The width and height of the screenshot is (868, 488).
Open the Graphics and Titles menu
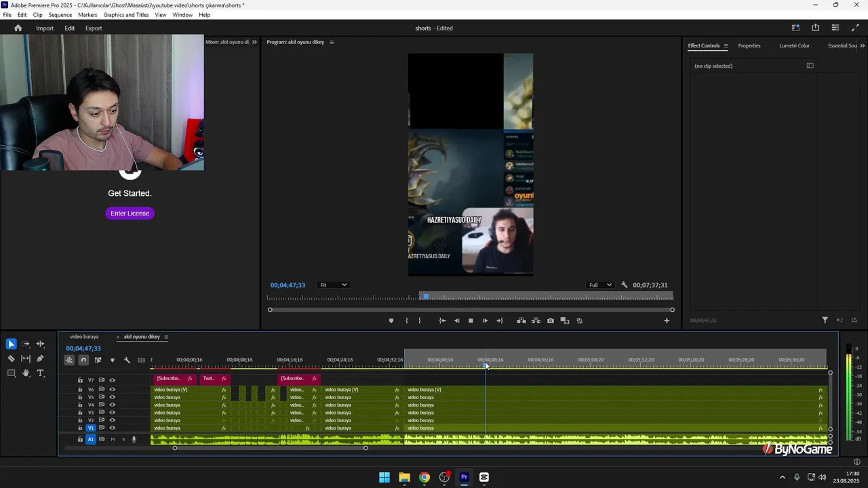[127, 15]
